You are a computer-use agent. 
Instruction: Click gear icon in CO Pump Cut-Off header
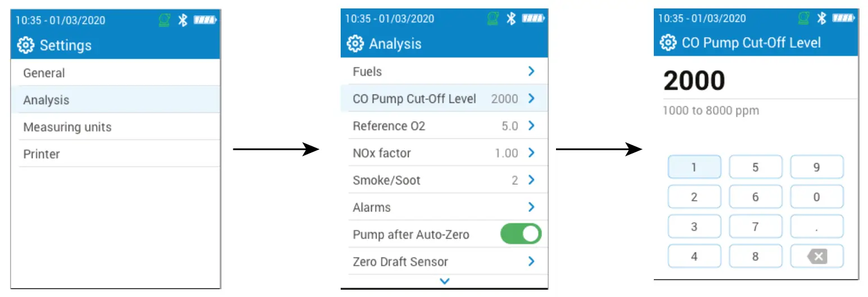point(668,43)
